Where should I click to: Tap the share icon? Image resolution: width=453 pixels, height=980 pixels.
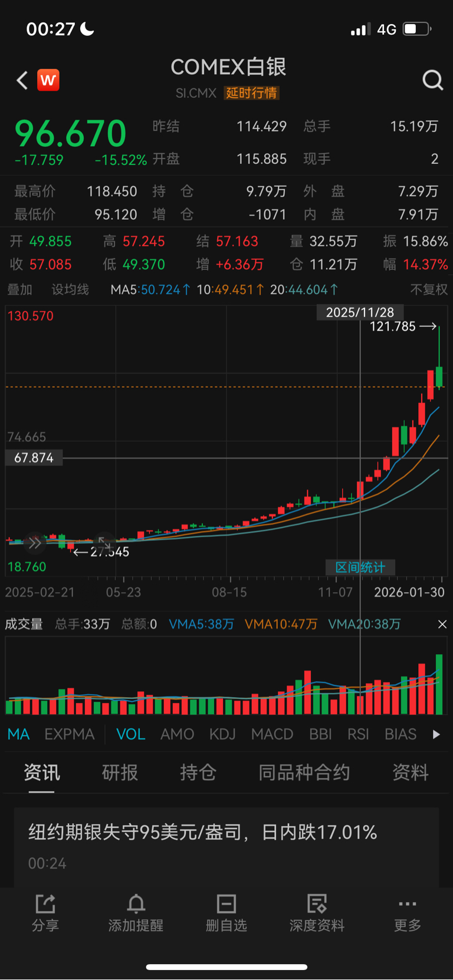(45, 903)
